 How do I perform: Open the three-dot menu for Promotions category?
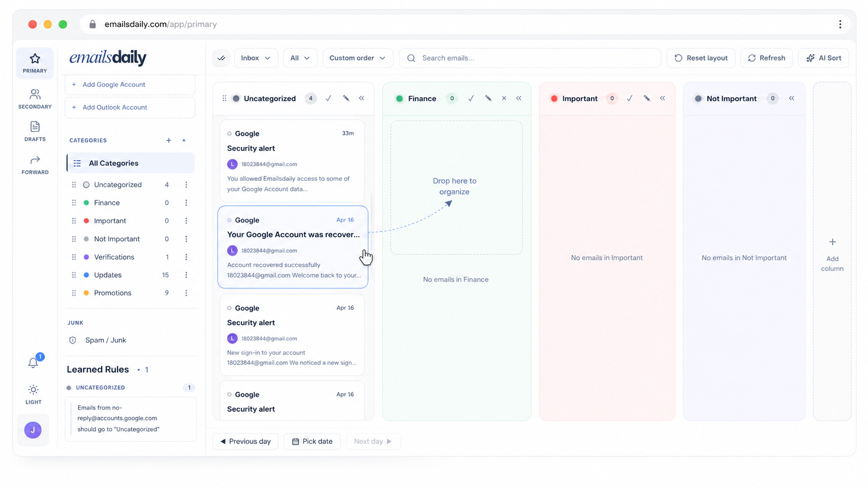(186, 293)
